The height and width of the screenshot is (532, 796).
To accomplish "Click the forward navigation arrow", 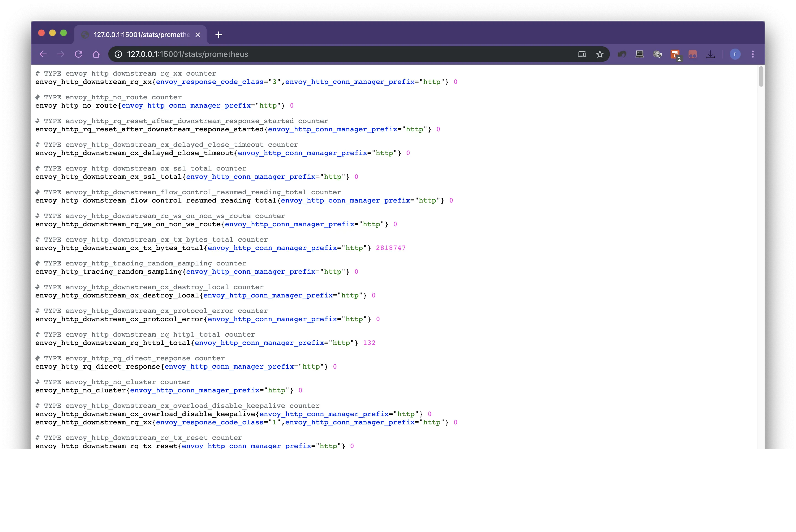I will click(61, 54).
